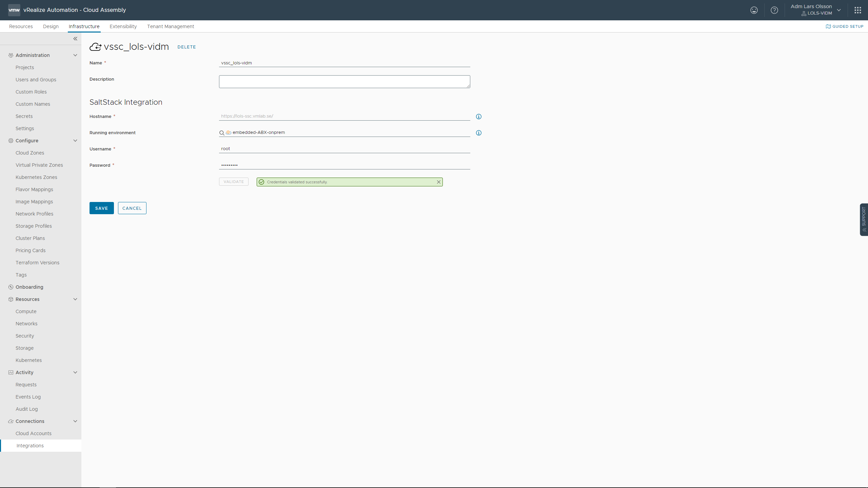
Task: Open the feedback smiley icon
Action: click(x=754, y=10)
